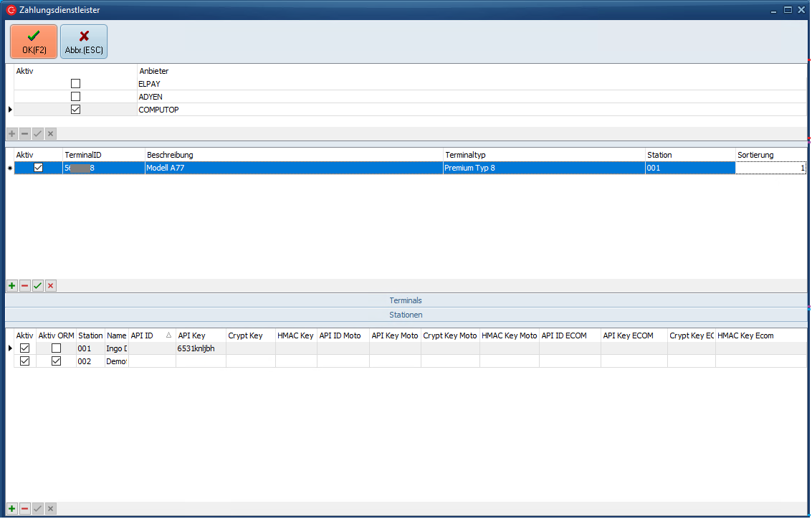Click the grey plus icon below the Anbieter list
This screenshot has height=519, width=812.
coord(11,134)
